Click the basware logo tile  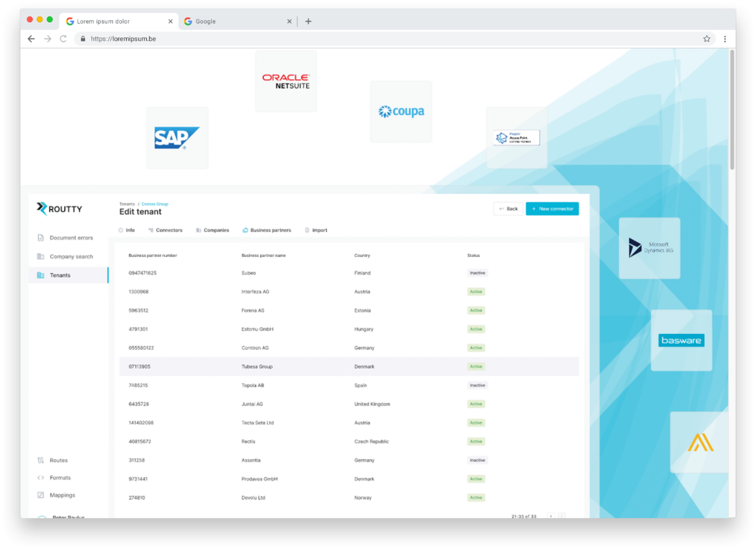(x=681, y=340)
